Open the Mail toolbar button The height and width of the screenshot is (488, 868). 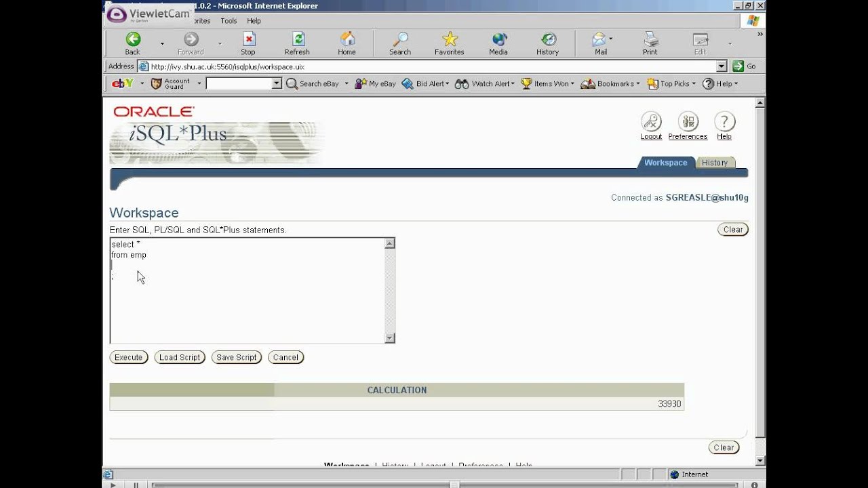coord(599,43)
